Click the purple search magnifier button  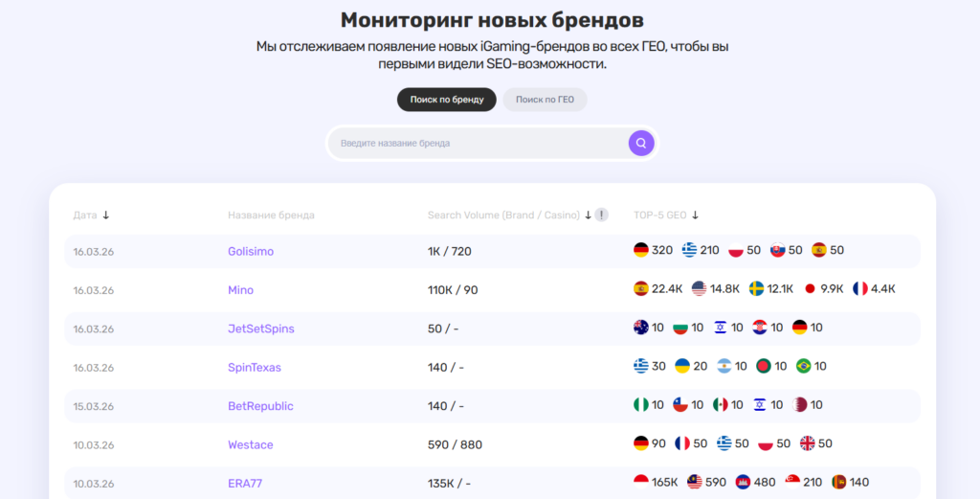pyautogui.click(x=641, y=144)
